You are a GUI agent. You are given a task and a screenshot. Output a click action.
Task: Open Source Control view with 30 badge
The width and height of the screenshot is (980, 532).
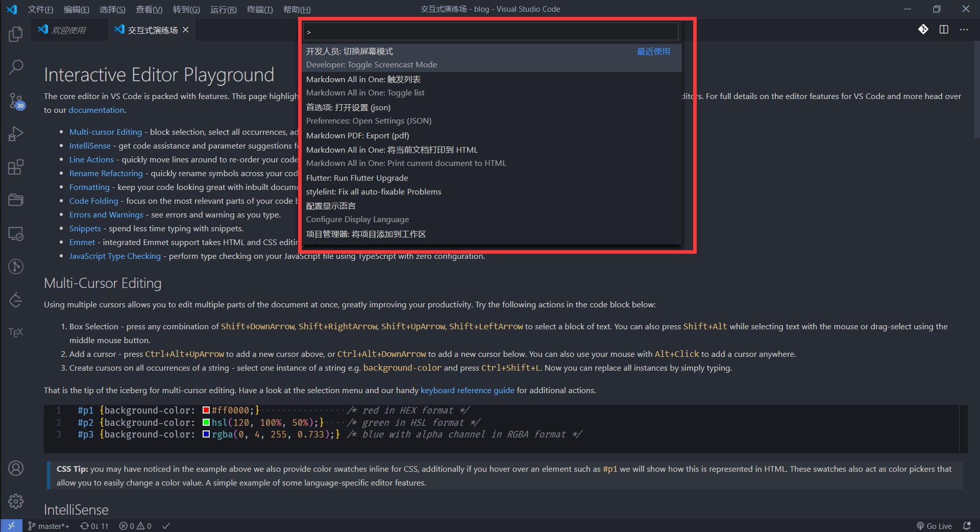pos(16,101)
